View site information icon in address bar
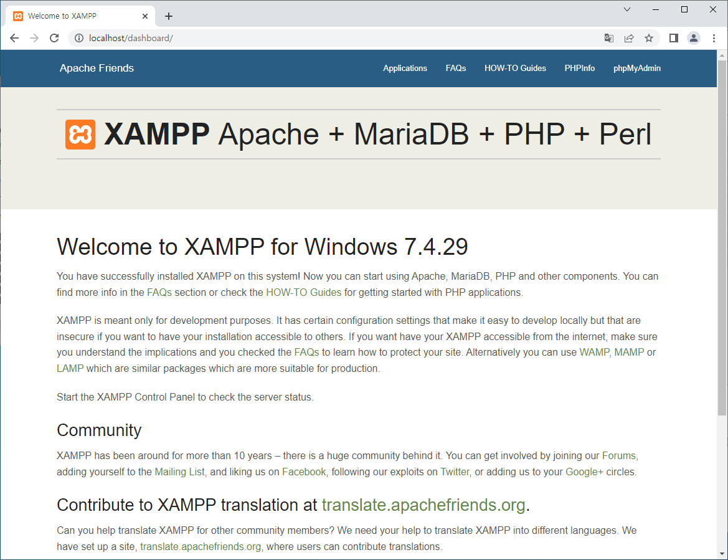Image resolution: width=728 pixels, height=560 pixels. [79, 38]
